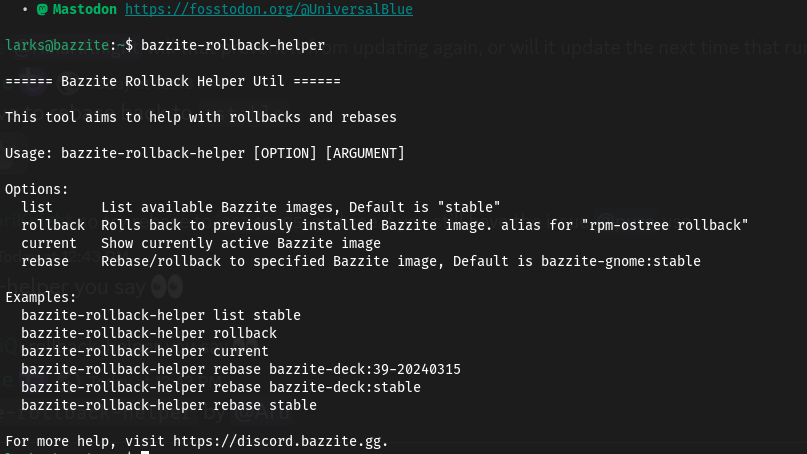Click the 'bazzite-rollback-helper current' example line
This screenshot has width=807, height=454.
[145, 351]
